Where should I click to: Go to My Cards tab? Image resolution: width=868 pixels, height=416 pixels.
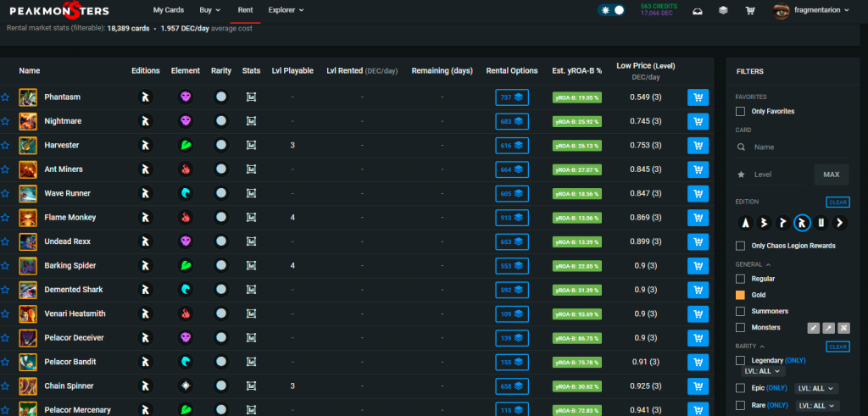pos(169,10)
